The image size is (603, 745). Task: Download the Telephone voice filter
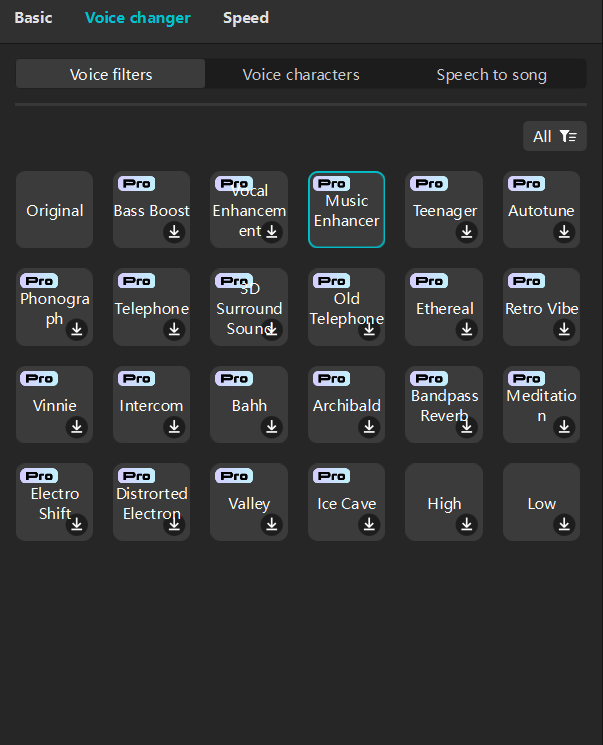tap(174, 329)
